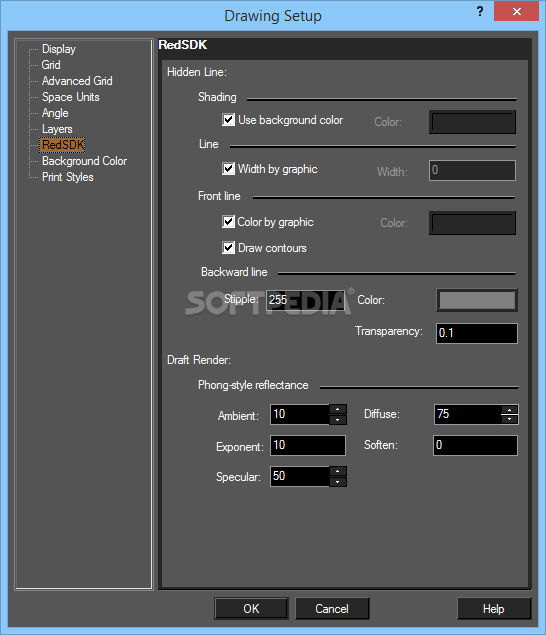Increase the Specular value with up arrow
Image resolution: width=546 pixels, height=635 pixels.
point(338,471)
